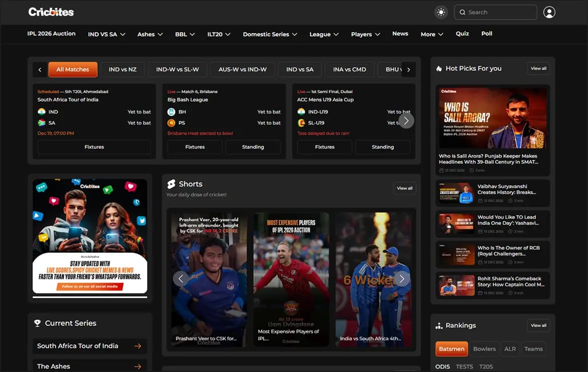Image resolution: width=588 pixels, height=372 pixels.
Task: Expand the IND VS SA dropdown
Action: pos(106,35)
